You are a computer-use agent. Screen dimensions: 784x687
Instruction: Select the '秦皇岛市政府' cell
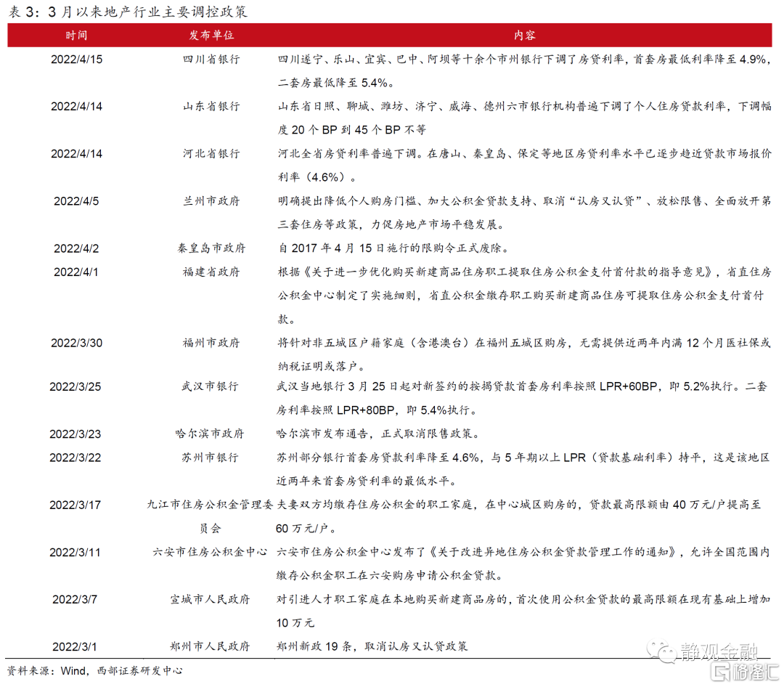211,248
